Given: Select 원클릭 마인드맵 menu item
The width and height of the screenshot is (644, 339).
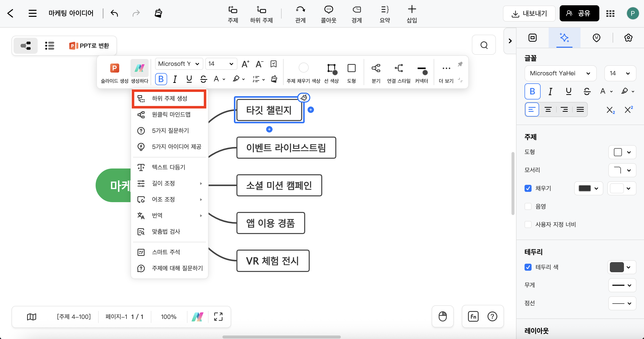Looking at the screenshot, I should click(171, 115).
